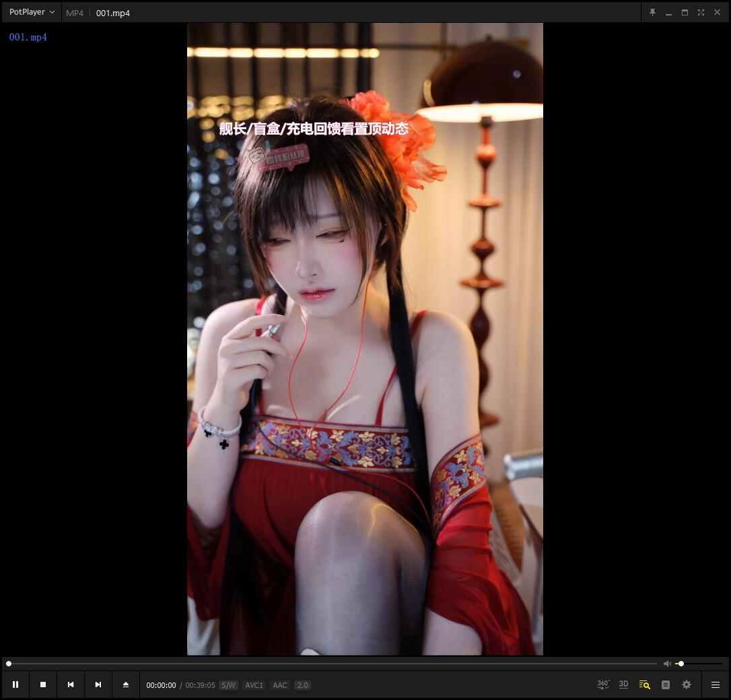Click the middle of the seek bar
Screen dimensions: 731x700
pyautogui.click(x=333, y=664)
